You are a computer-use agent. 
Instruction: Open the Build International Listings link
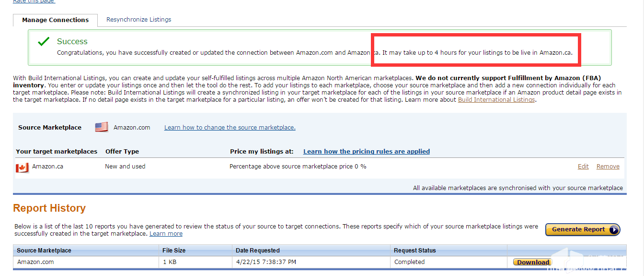[x=496, y=100]
